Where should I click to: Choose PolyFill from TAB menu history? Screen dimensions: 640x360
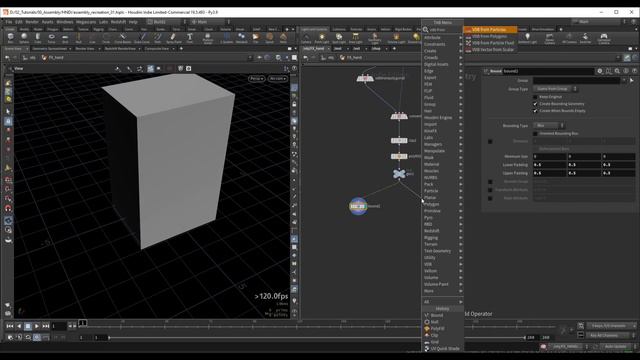[x=442, y=329]
